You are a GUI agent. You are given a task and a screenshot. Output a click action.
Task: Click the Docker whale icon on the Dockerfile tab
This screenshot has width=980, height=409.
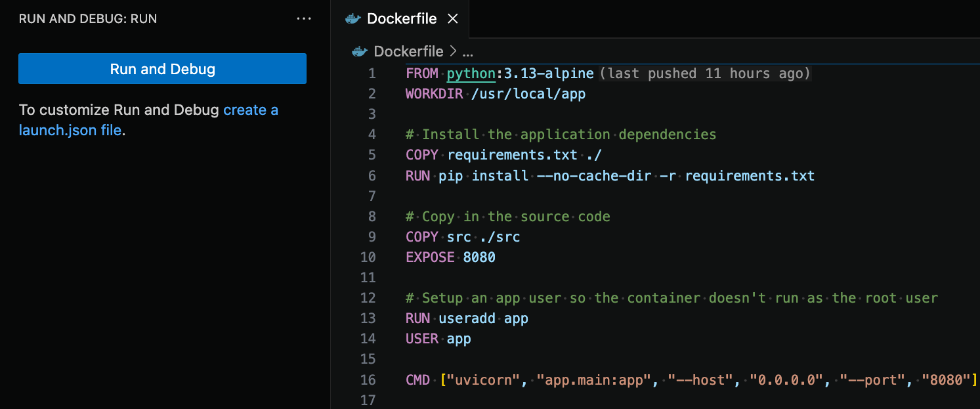(353, 19)
